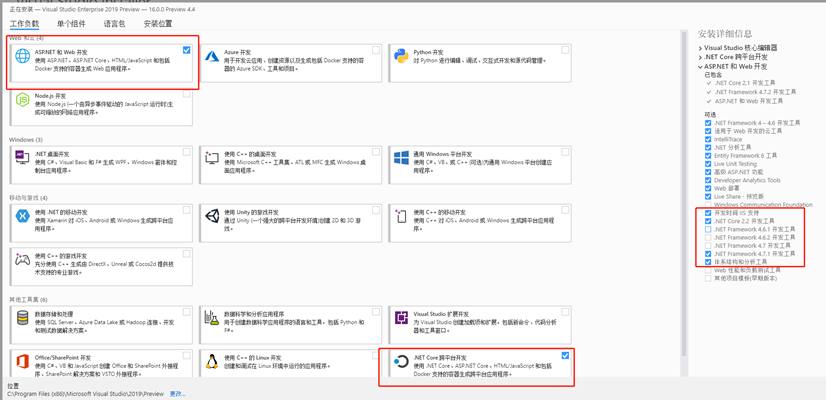The height and width of the screenshot is (400, 826).
Task: Check the 通用 Windows 平台开发 checkbox
Action: click(565, 152)
